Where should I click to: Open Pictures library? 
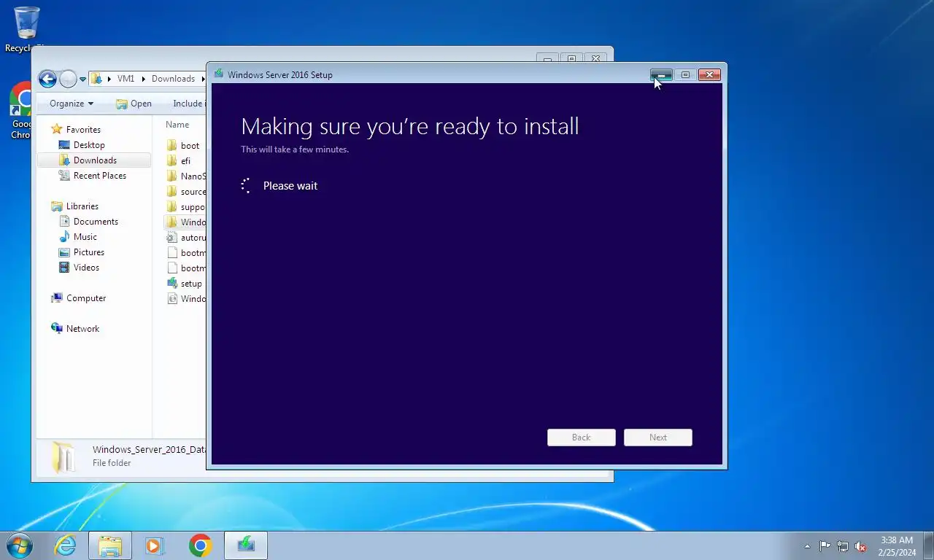tap(89, 252)
